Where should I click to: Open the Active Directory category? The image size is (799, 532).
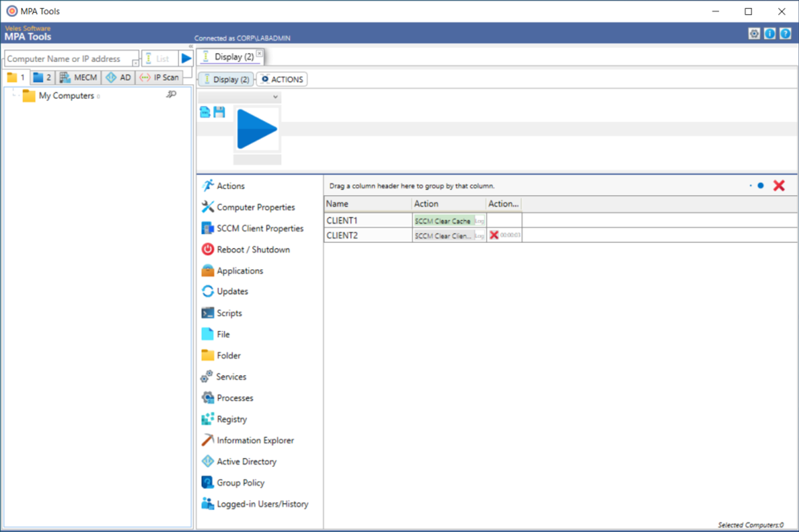(239, 462)
